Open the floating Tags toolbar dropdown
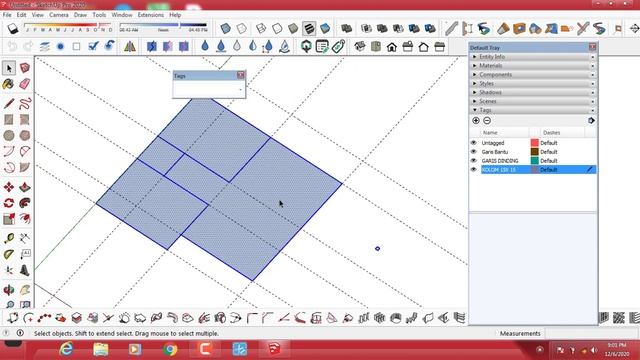 (240, 89)
